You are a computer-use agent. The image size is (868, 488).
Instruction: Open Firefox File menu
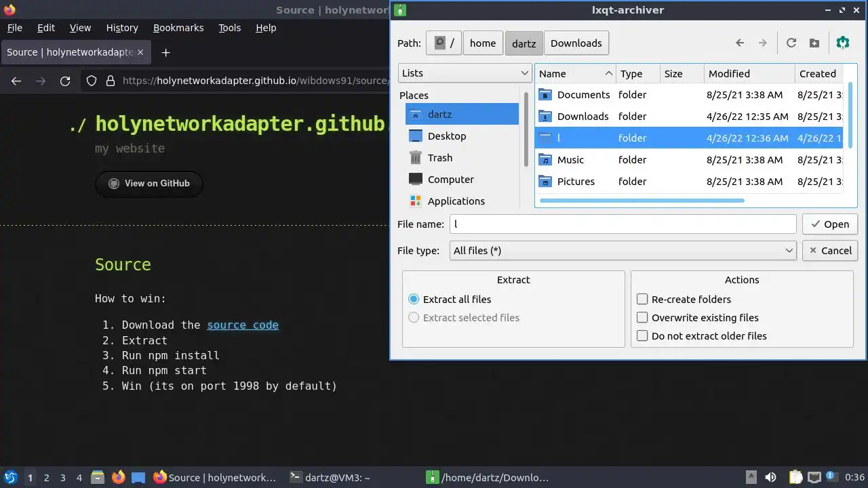[14, 28]
